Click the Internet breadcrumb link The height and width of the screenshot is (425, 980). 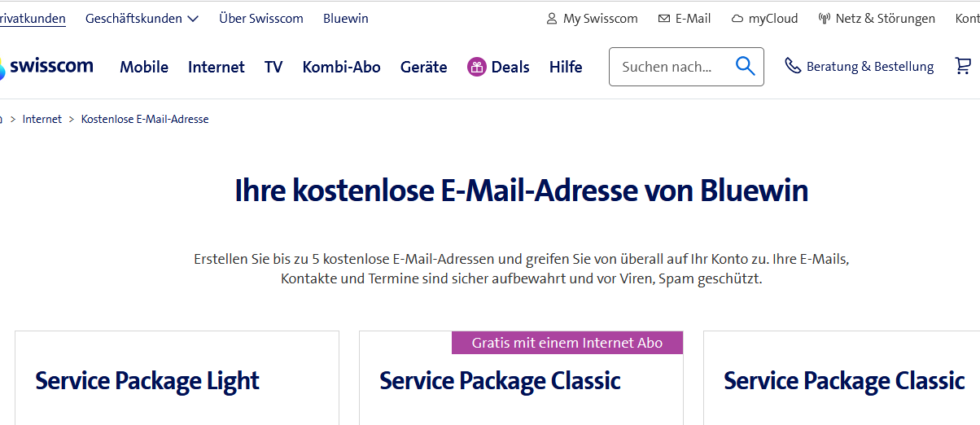tap(42, 119)
